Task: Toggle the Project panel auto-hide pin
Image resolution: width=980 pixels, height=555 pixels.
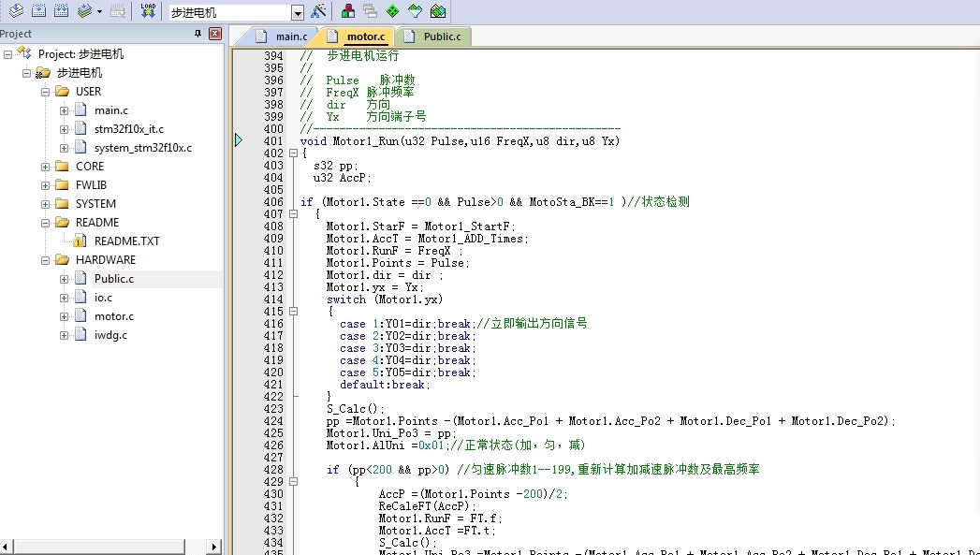Action: point(198,34)
